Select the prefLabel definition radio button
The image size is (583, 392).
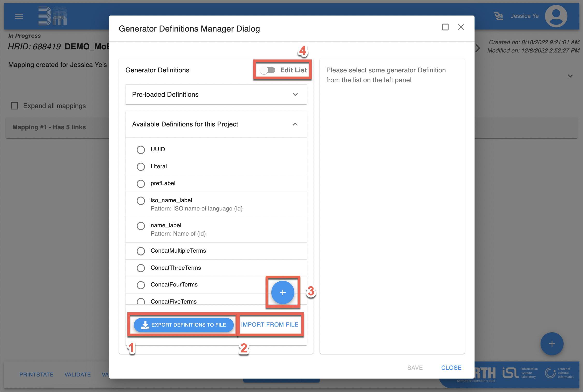pyautogui.click(x=141, y=183)
